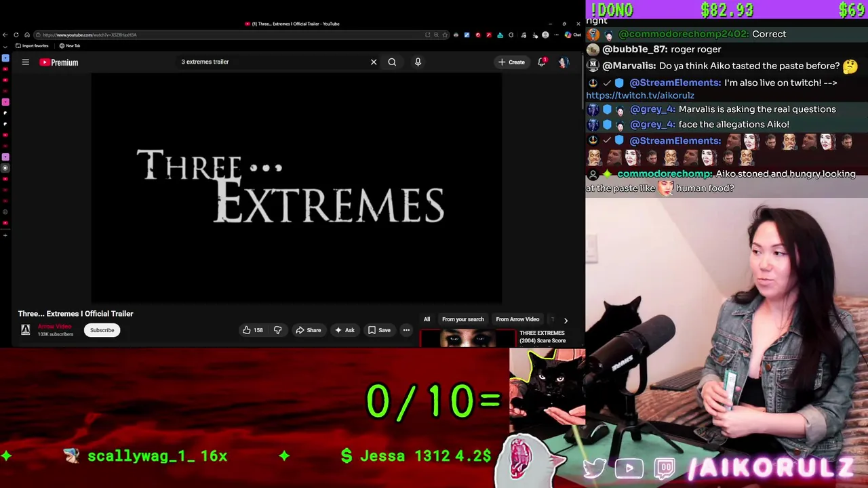Image resolution: width=868 pixels, height=488 pixels.
Task: Open the twitch.tv/aikorulz link in chat
Action: [x=640, y=96]
